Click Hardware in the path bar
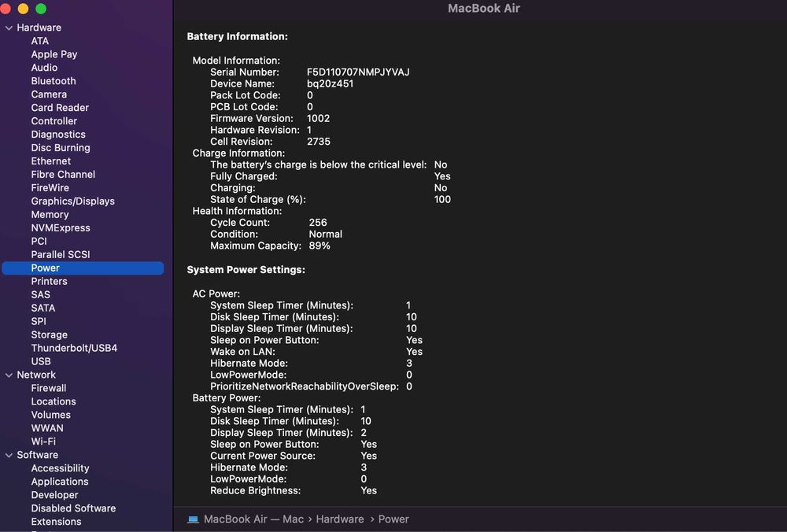Screen dimensions: 787x532 [x=340, y=519]
